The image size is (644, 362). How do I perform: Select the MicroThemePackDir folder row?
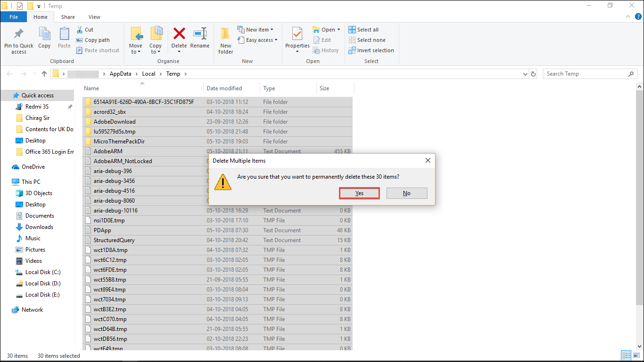pos(217,142)
